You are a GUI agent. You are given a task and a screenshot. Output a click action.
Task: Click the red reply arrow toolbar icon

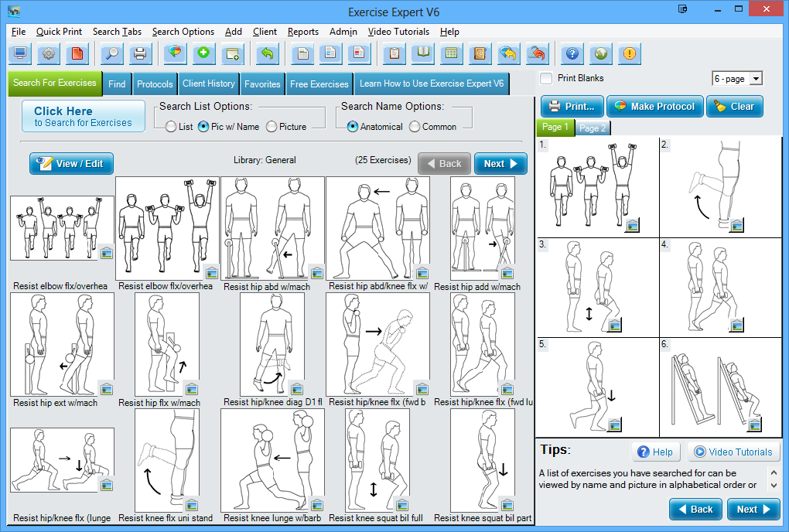[x=537, y=53]
